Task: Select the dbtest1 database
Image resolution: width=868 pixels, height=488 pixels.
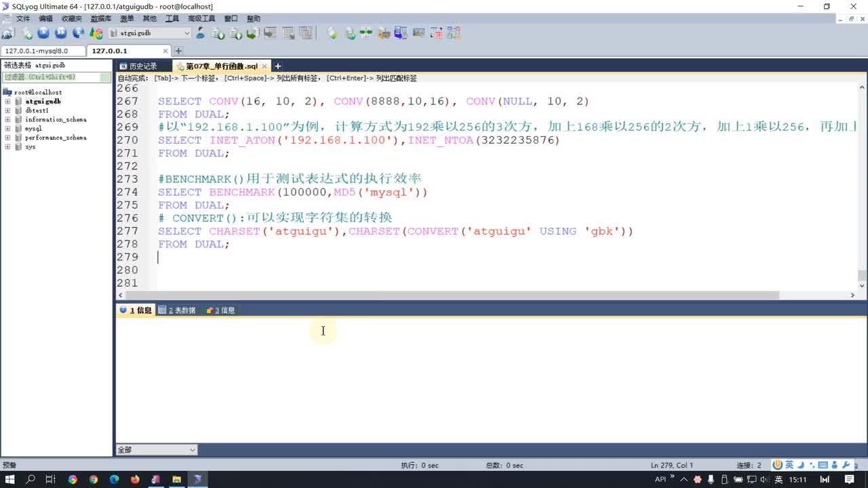Action: point(37,110)
